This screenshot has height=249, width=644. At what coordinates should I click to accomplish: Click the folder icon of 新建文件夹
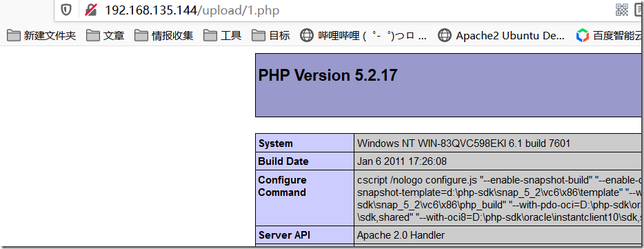tap(14, 36)
